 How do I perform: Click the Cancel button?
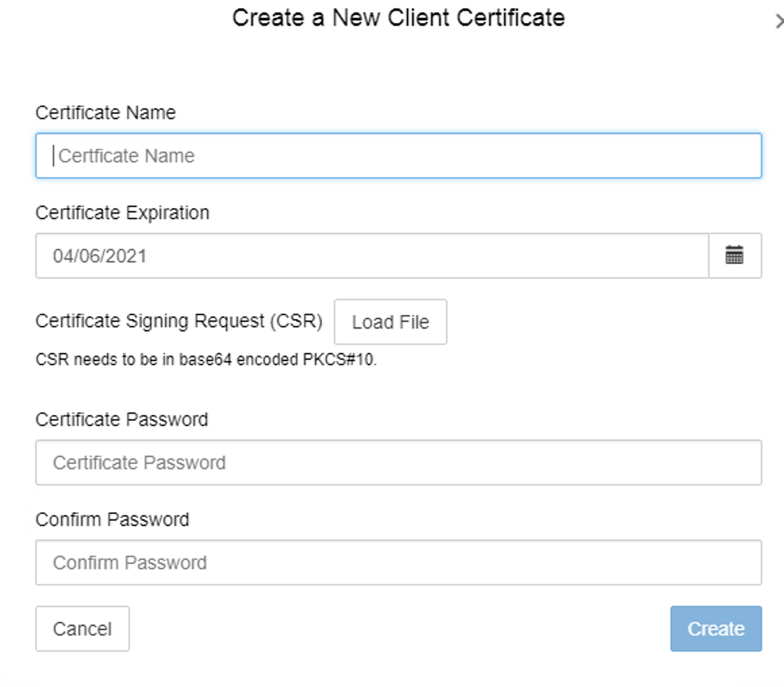point(82,629)
